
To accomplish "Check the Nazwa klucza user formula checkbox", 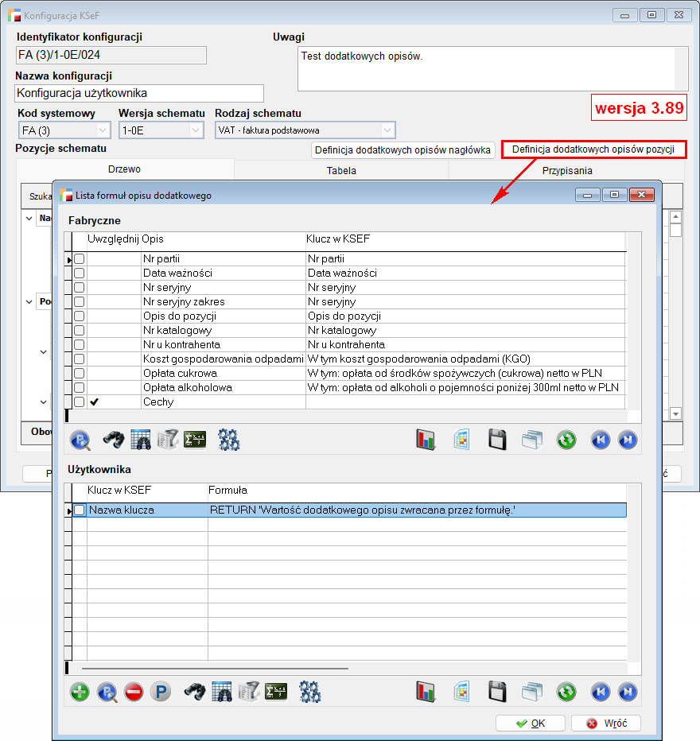I will pyautogui.click(x=80, y=510).
